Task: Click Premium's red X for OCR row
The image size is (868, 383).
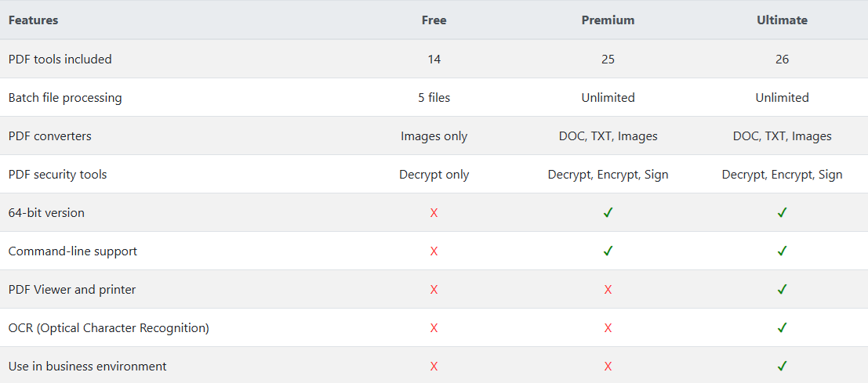Action: click(x=608, y=328)
